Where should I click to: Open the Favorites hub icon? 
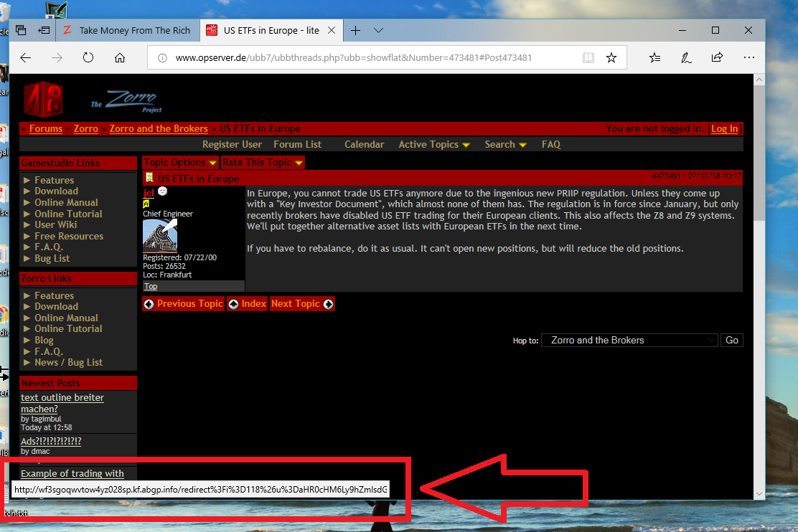pos(655,58)
